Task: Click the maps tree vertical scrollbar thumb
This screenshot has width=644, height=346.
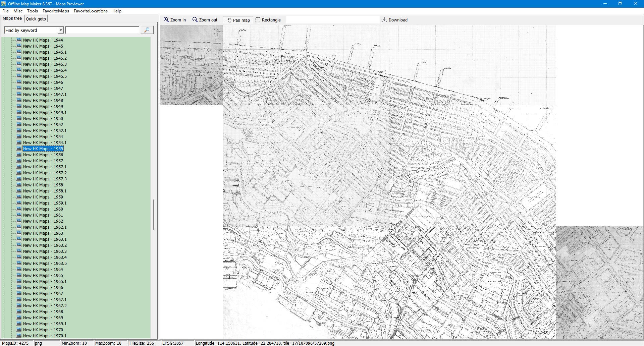Action: pyautogui.click(x=154, y=215)
